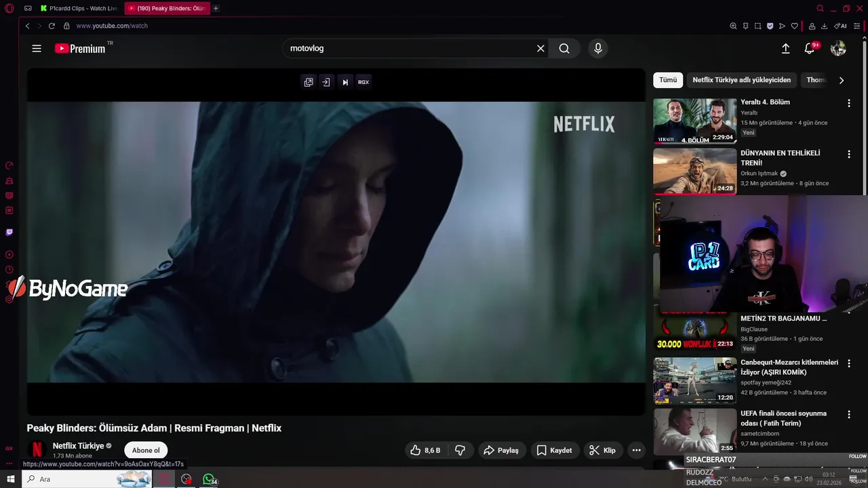Open a new browser tab with plus
Viewport: 868px width, 488px height.
point(216,8)
